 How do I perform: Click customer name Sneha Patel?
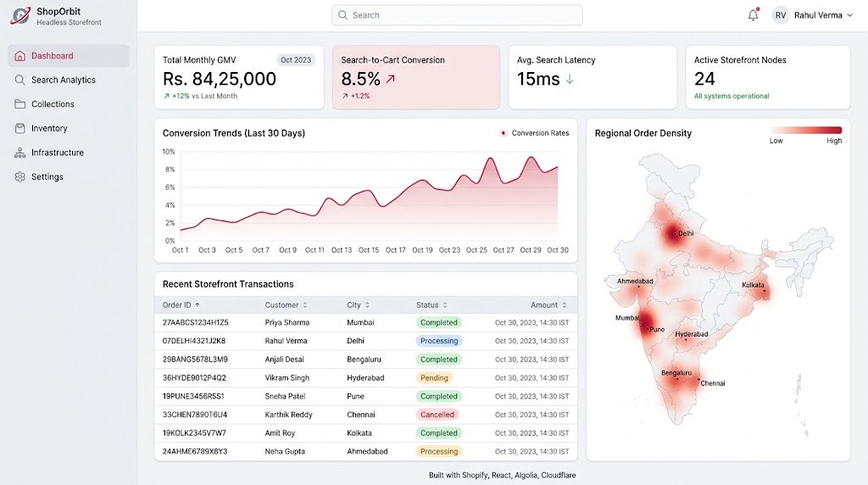[x=285, y=397]
